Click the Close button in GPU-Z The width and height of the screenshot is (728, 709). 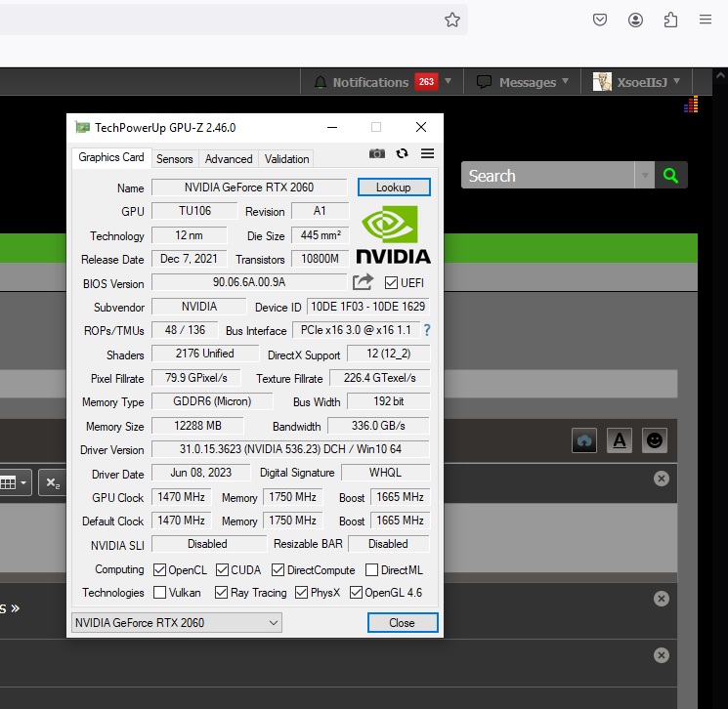point(402,623)
